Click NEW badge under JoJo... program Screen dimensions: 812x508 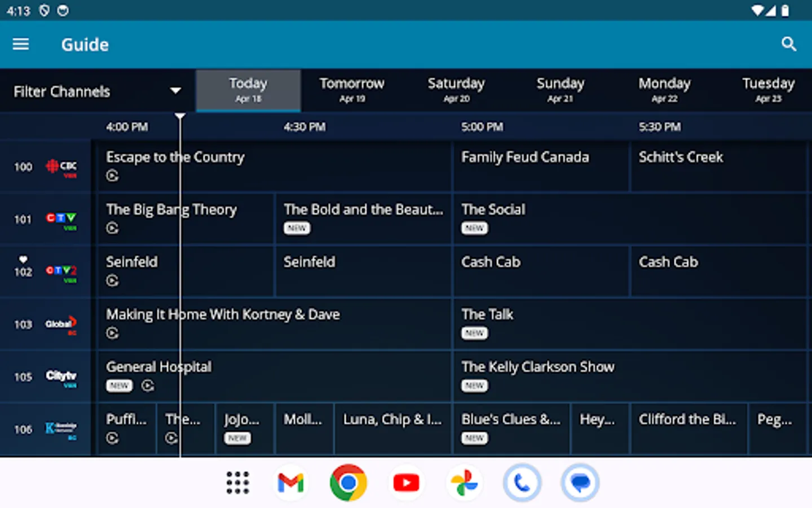point(237,438)
